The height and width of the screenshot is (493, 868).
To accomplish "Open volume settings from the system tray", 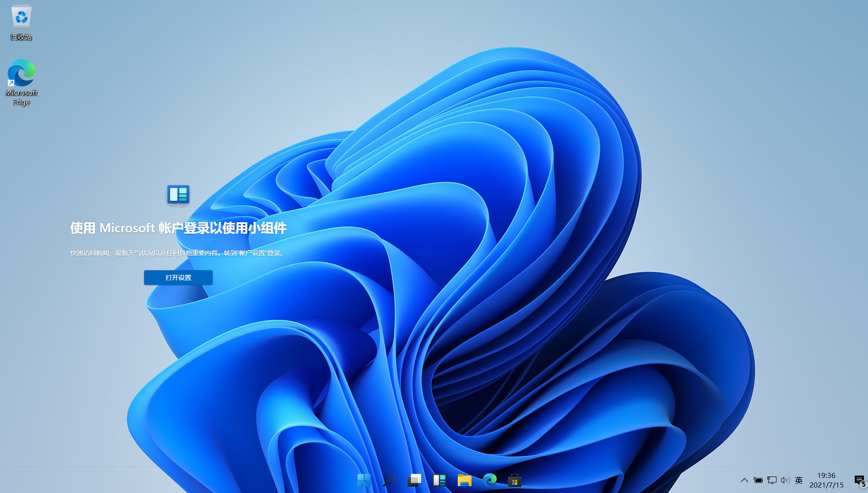I will 785,481.
